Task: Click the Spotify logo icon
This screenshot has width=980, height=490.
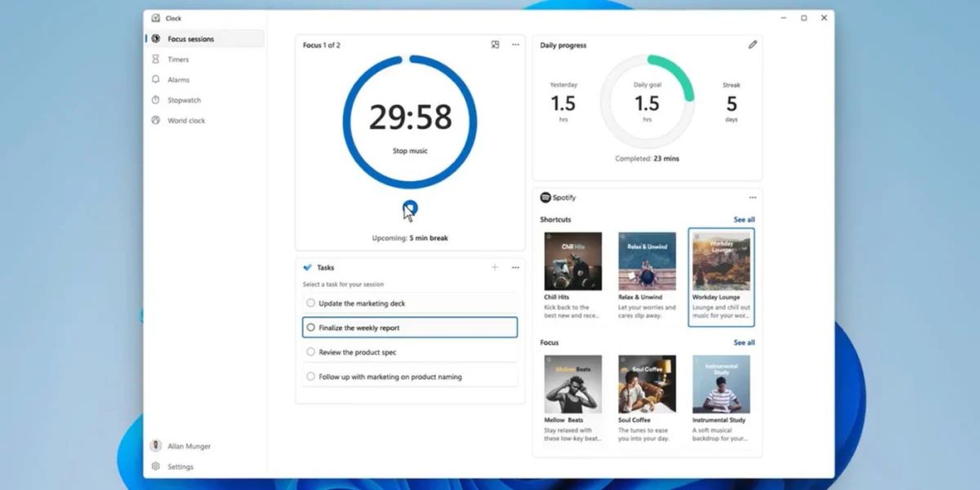Action: tap(544, 197)
